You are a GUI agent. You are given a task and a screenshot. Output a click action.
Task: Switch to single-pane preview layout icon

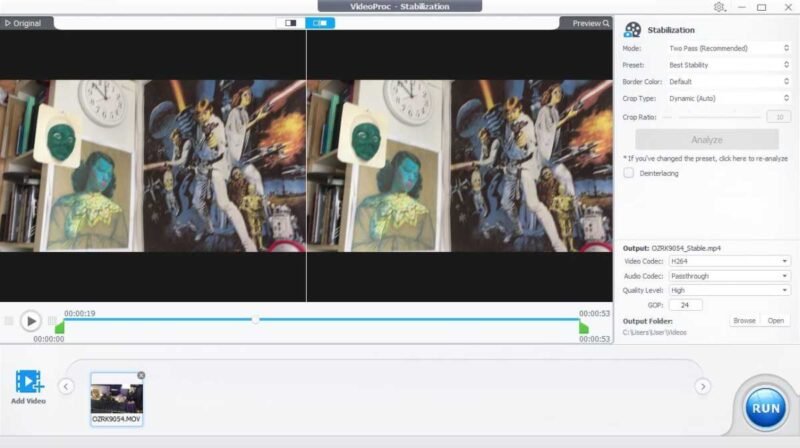tap(290, 23)
